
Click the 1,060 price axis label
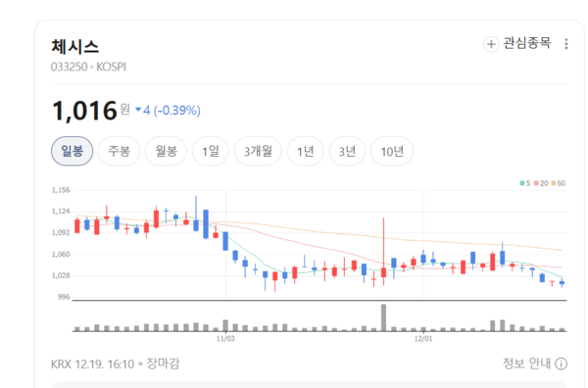tap(61, 254)
